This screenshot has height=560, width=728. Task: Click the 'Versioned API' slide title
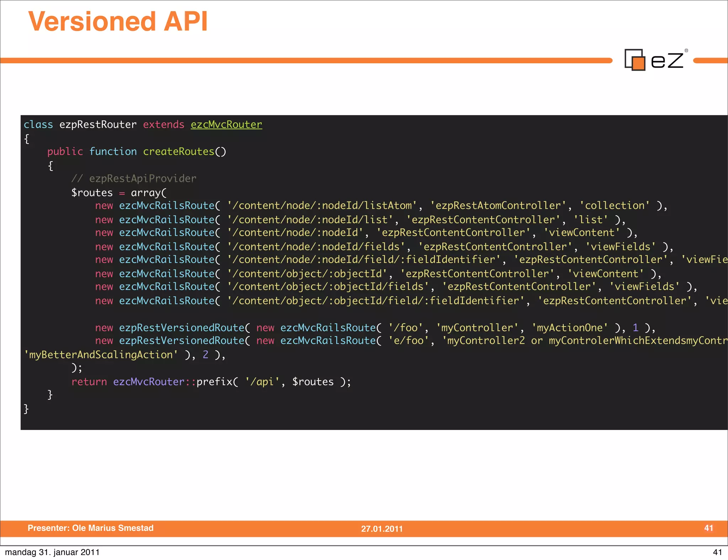pos(118,21)
